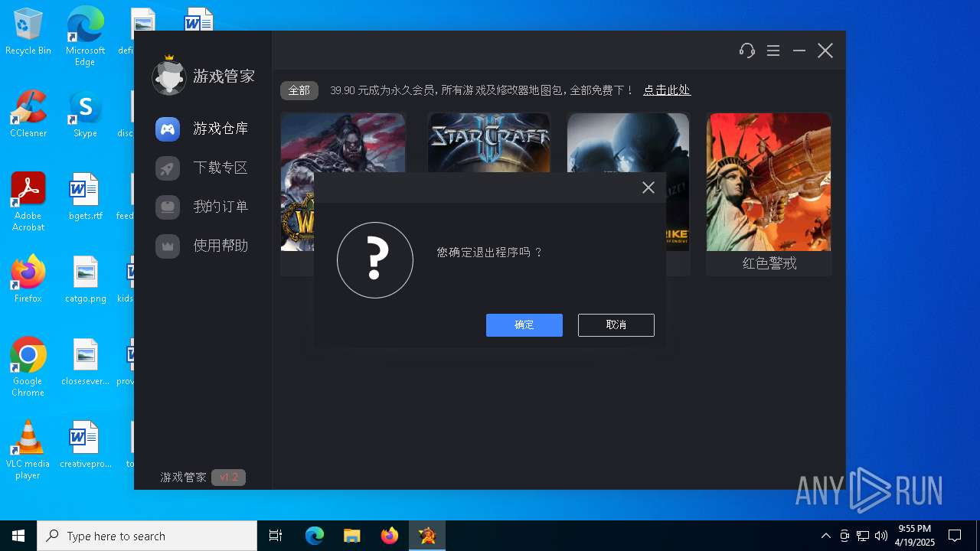Show hidden system tray icons
This screenshot has width=980, height=551.
pyautogui.click(x=825, y=536)
